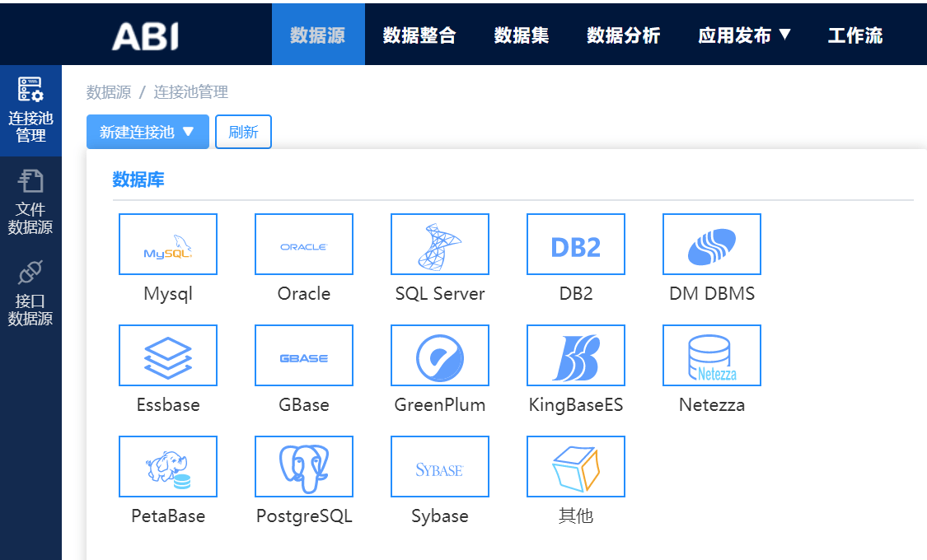
Task: Open the PostgreSQL connector icon
Action: (x=303, y=466)
